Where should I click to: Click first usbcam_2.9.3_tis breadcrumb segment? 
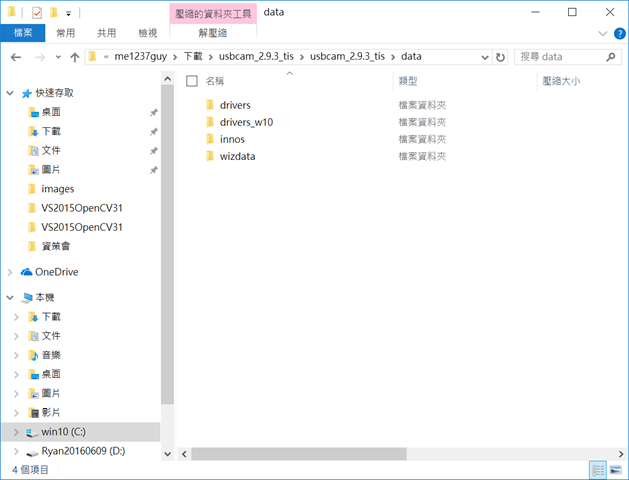tap(256, 57)
